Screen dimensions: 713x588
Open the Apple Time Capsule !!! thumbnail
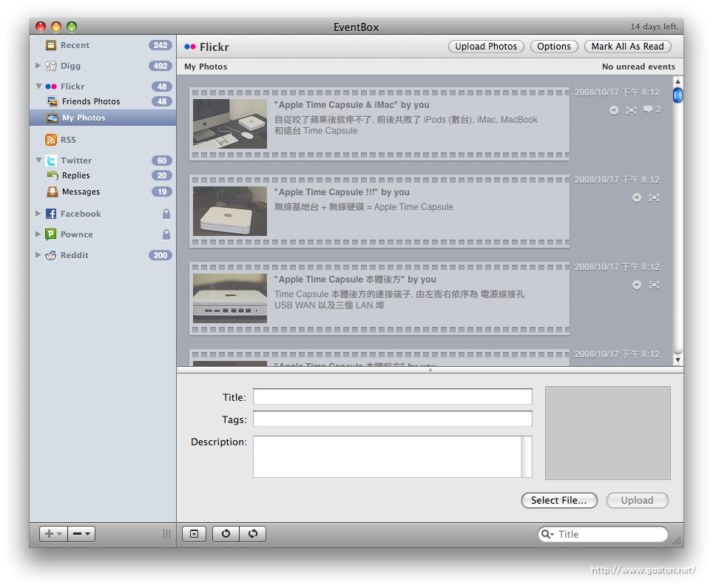pos(230,211)
